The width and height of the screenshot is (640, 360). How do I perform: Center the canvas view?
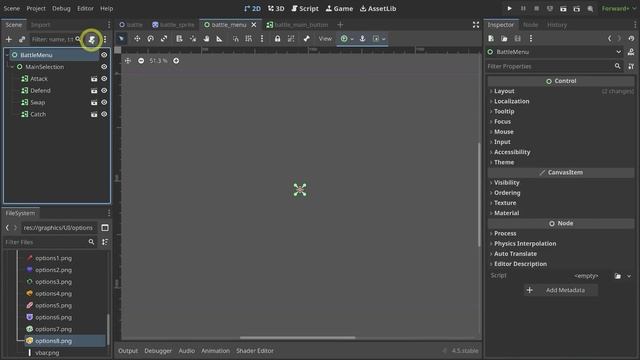pos(128,61)
